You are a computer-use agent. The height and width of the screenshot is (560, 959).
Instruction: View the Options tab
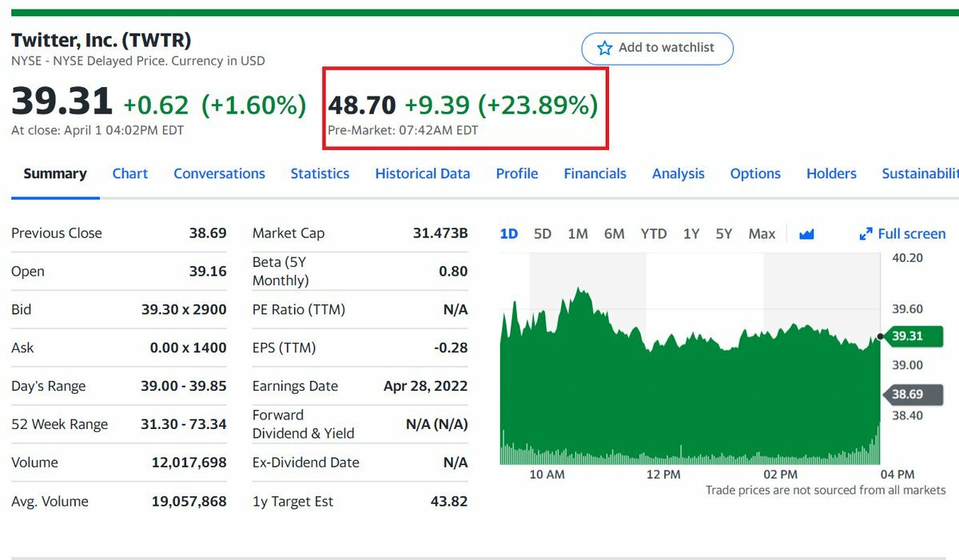click(755, 173)
